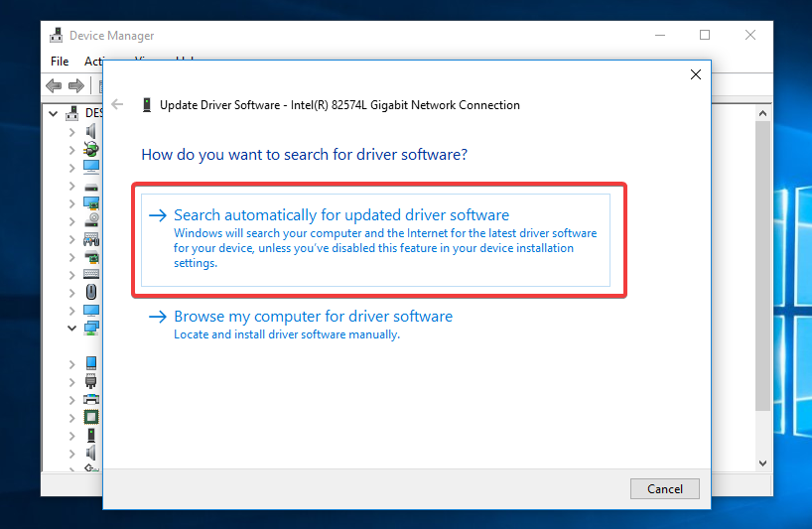Screen dimensions: 812x529
Task: Expand the Processors node chevron
Action: tap(72, 418)
